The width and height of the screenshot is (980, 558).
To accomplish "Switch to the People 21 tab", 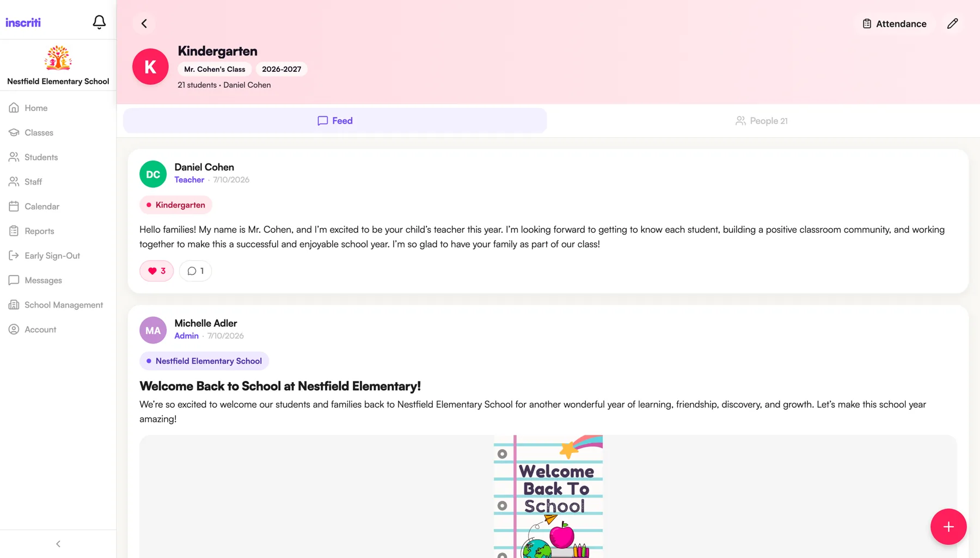I will click(761, 121).
